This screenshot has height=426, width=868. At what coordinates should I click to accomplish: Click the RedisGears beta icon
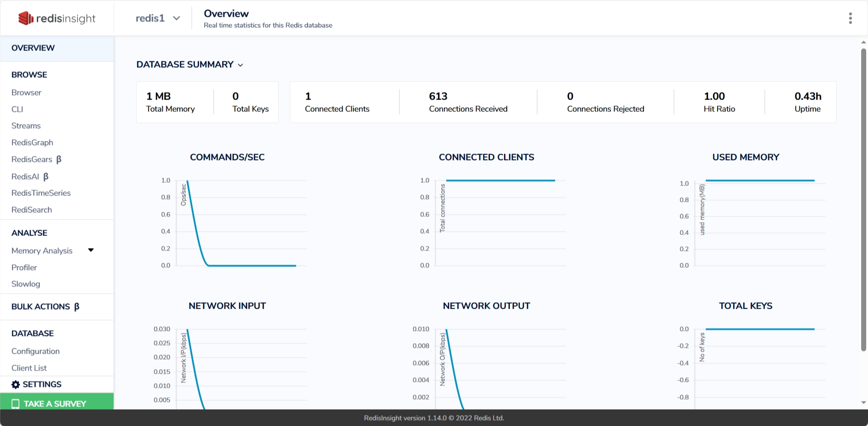tap(59, 160)
